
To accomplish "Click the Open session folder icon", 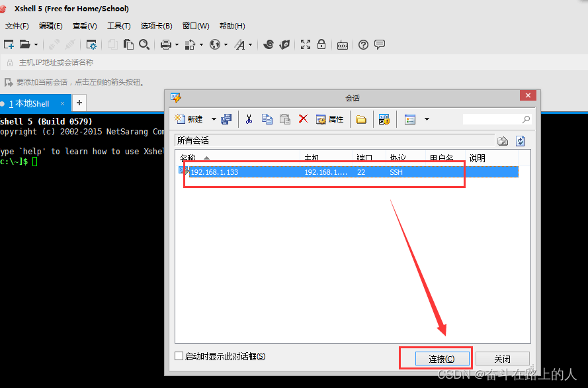I will (x=25, y=44).
